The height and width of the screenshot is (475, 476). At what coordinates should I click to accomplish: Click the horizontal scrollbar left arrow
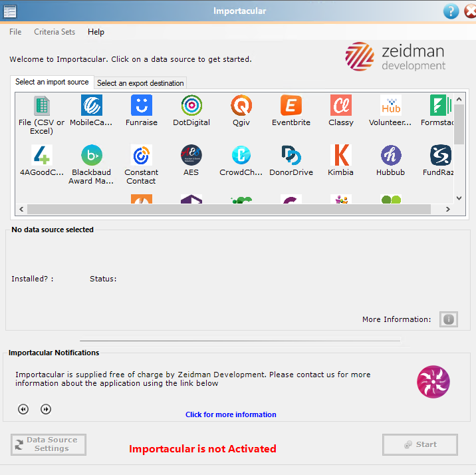click(21, 210)
